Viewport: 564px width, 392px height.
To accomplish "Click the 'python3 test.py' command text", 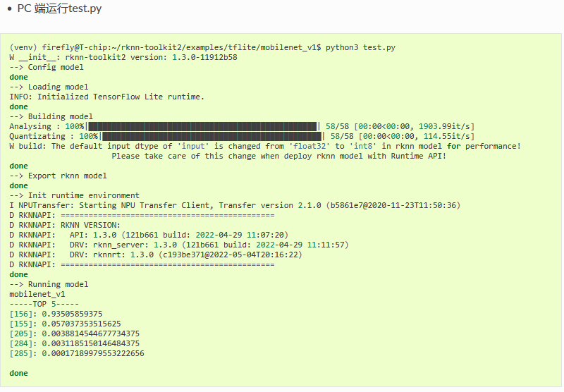I will pos(360,47).
